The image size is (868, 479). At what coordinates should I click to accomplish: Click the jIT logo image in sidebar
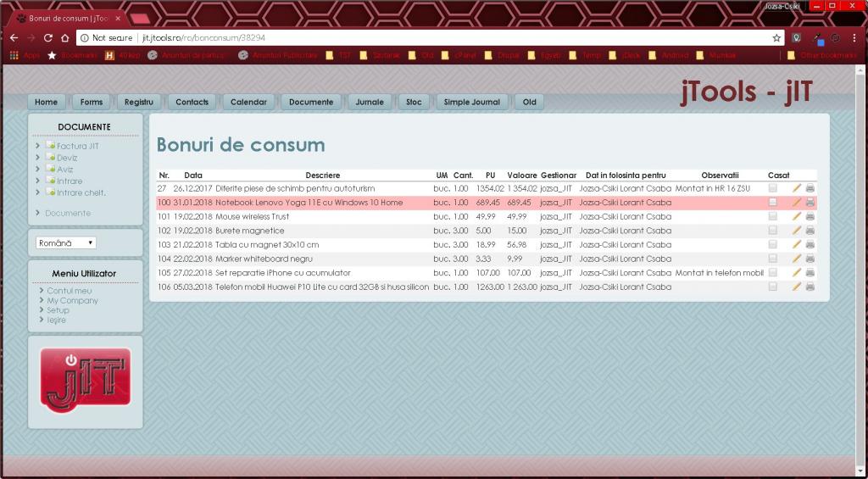pos(85,380)
